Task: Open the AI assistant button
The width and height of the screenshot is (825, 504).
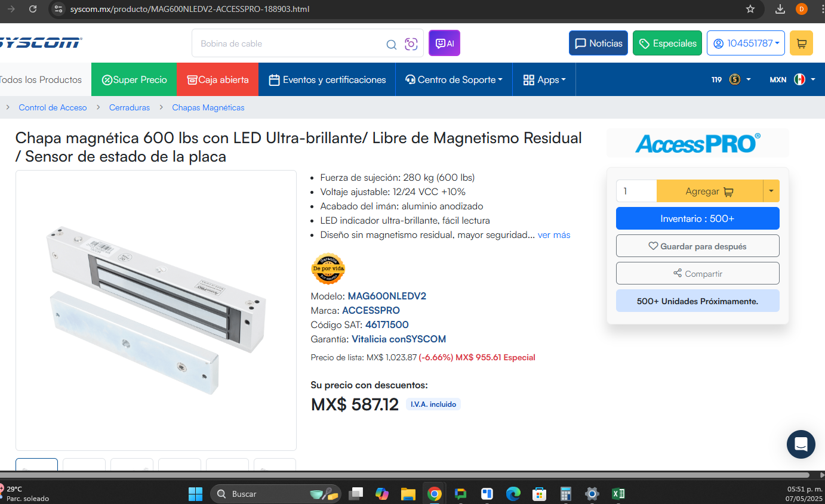Action: 444,43
